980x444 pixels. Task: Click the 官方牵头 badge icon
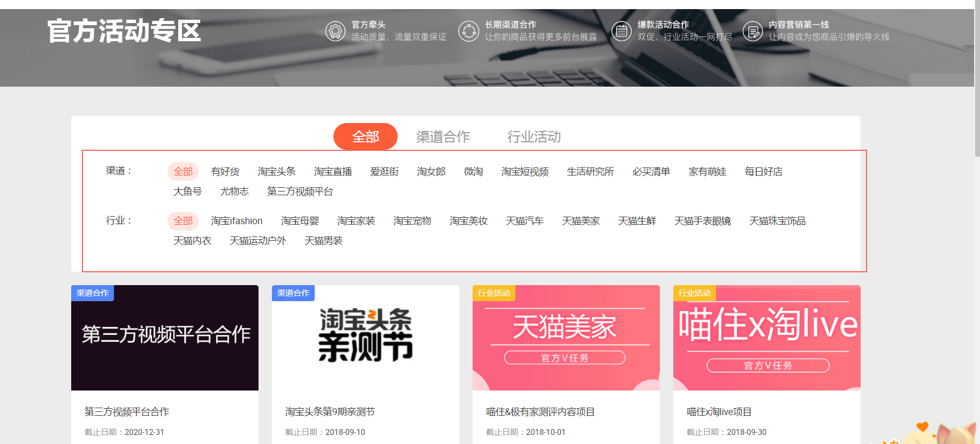tap(336, 31)
